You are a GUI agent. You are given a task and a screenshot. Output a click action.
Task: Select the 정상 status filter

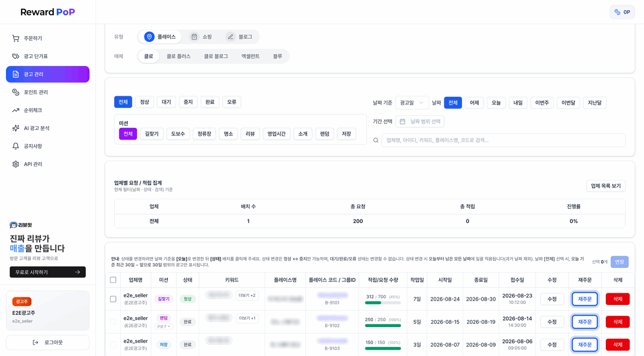tap(145, 102)
